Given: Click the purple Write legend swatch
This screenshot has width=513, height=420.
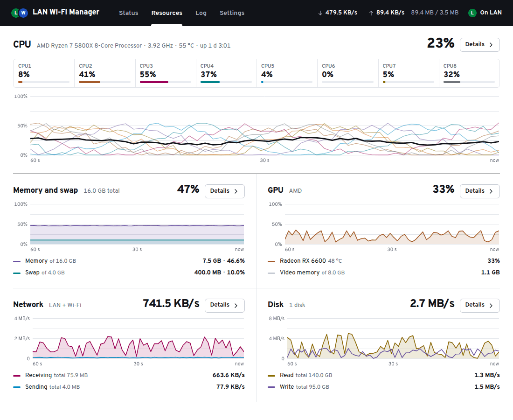Looking at the screenshot, I should (271, 387).
